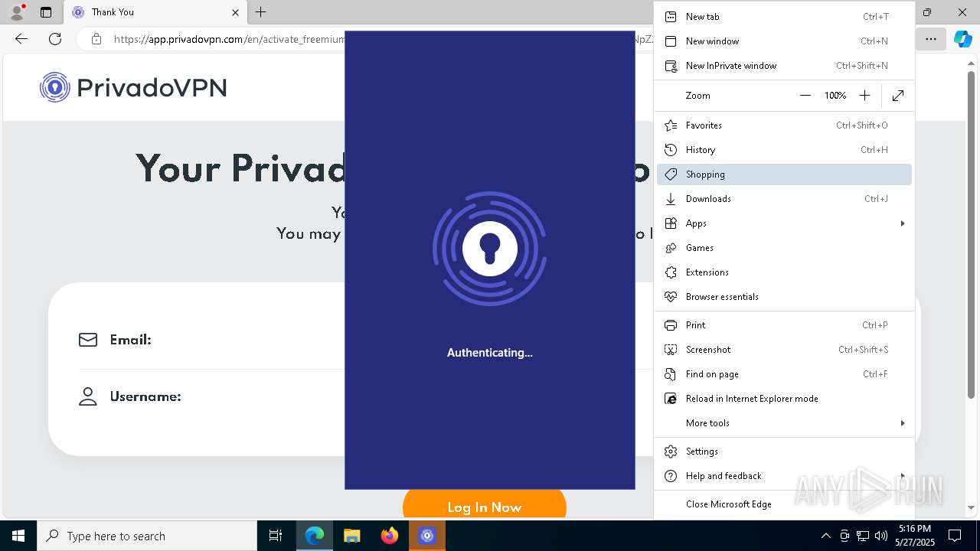Decrease zoom with minus button
980x551 pixels.
(805, 96)
